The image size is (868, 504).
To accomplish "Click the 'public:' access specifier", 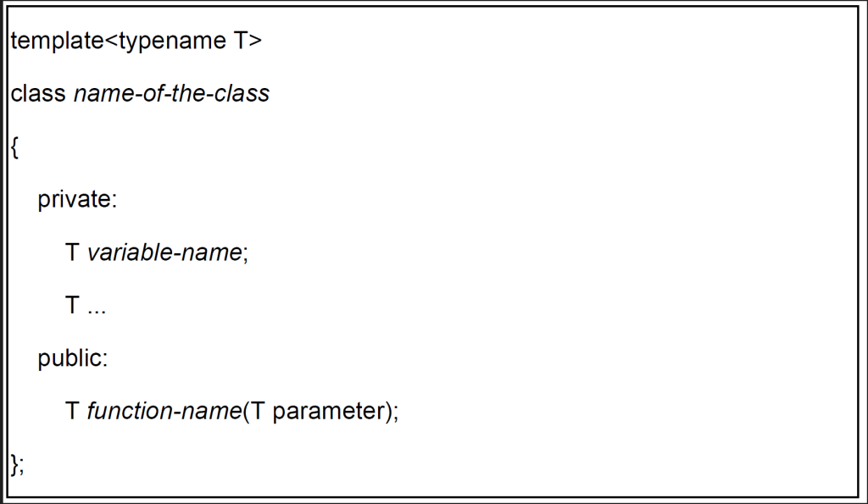I will point(73,358).
